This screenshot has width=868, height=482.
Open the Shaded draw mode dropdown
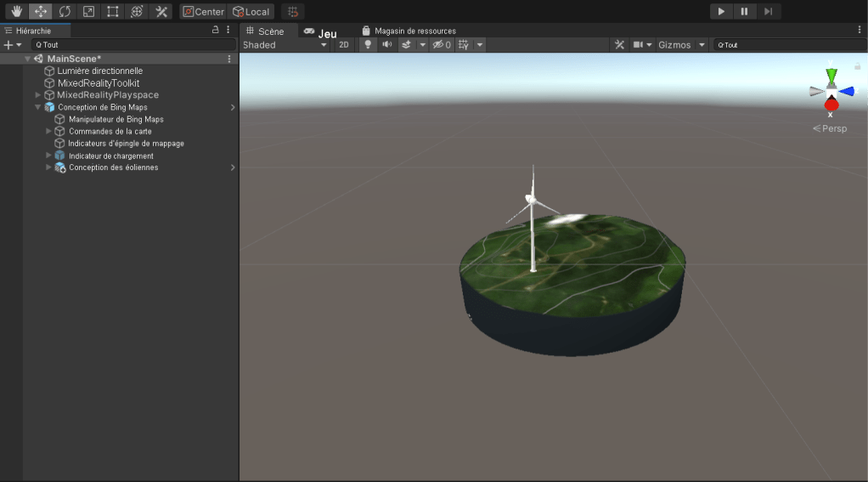[x=285, y=45]
